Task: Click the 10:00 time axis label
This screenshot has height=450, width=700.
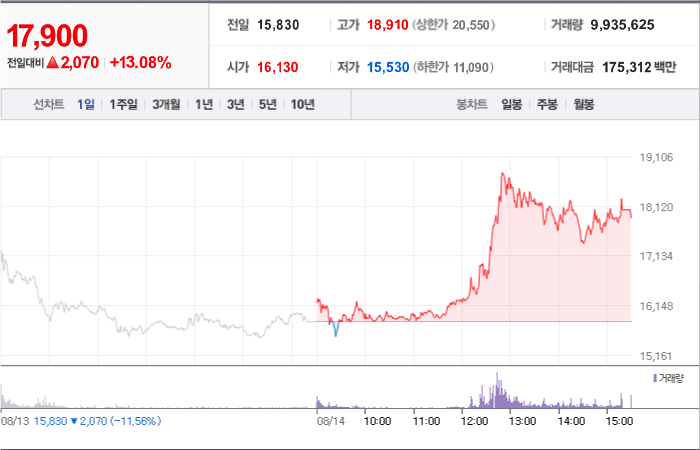Action: click(378, 421)
